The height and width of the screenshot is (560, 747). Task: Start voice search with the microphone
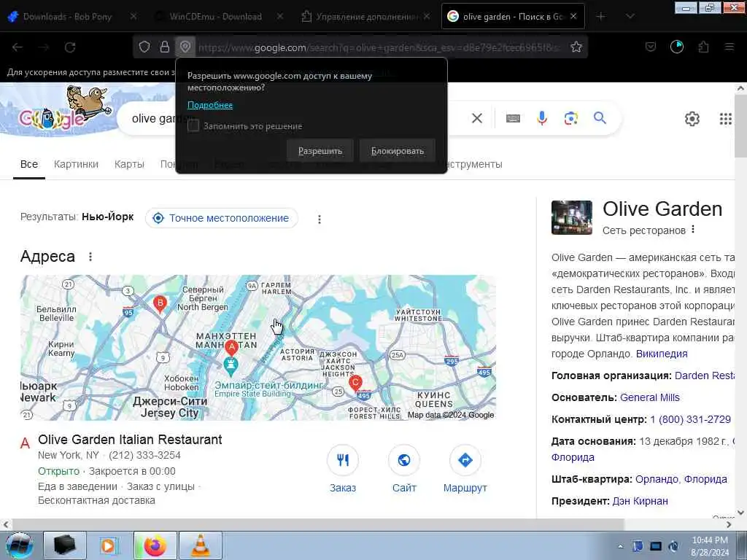(x=542, y=117)
